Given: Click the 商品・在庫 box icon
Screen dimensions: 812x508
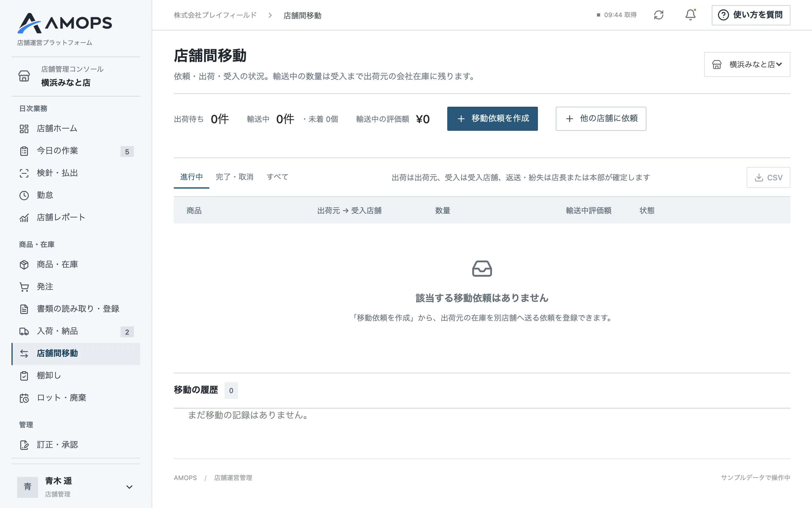Looking at the screenshot, I should coord(24,265).
